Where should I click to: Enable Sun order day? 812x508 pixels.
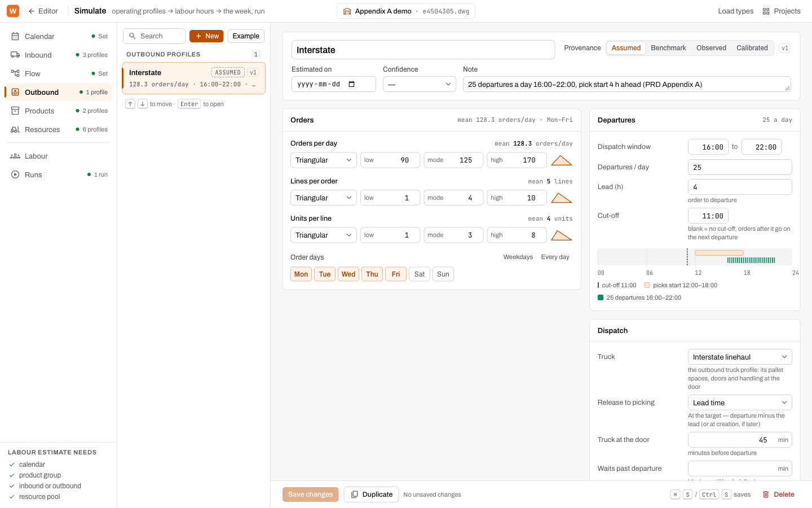click(443, 274)
